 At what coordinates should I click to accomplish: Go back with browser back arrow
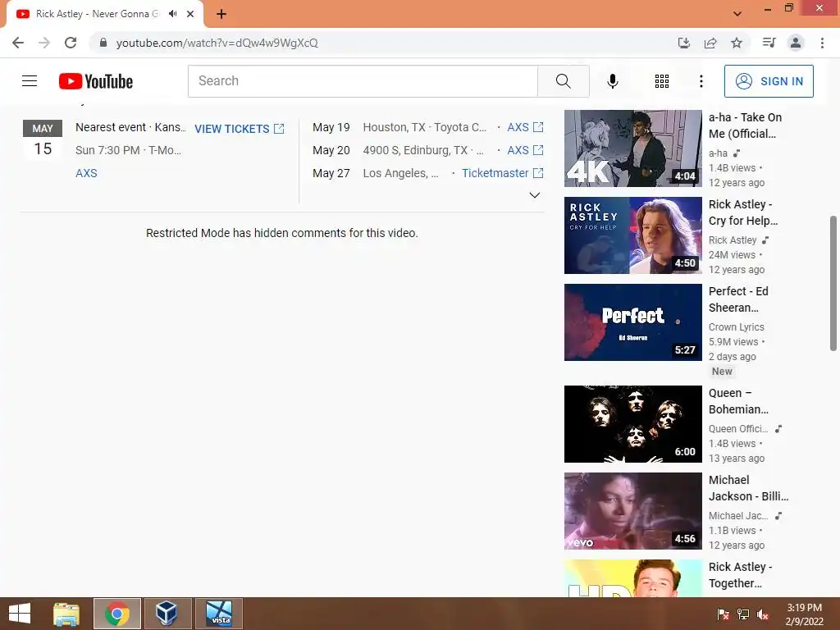click(18, 43)
